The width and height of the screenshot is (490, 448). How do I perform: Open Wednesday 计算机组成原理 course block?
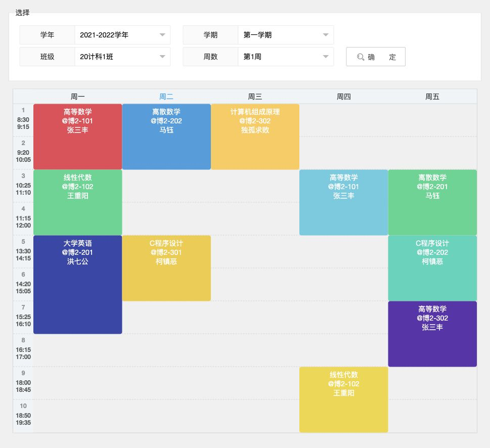(x=255, y=137)
